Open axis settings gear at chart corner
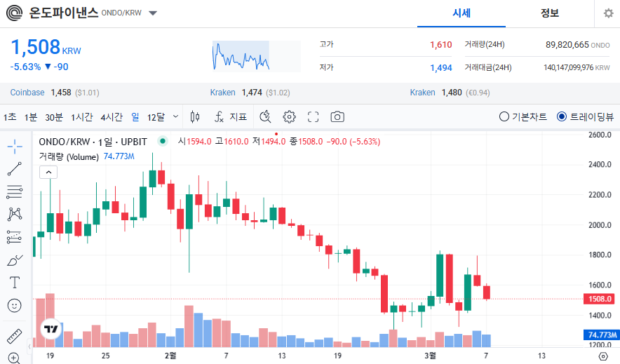The height and width of the screenshot is (364, 620). click(x=603, y=356)
